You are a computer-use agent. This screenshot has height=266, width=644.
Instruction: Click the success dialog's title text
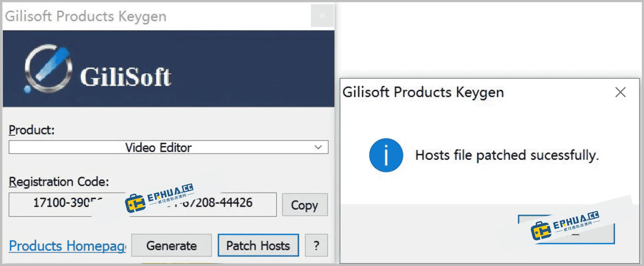(423, 92)
